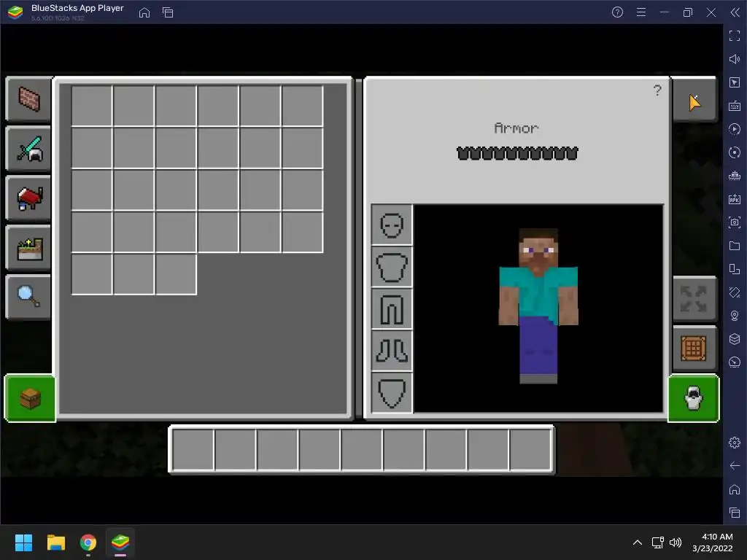The height and width of the screenshot is (560, 747).
Task: Open the Search tab with magnifying glass
Action: (28, 297)
